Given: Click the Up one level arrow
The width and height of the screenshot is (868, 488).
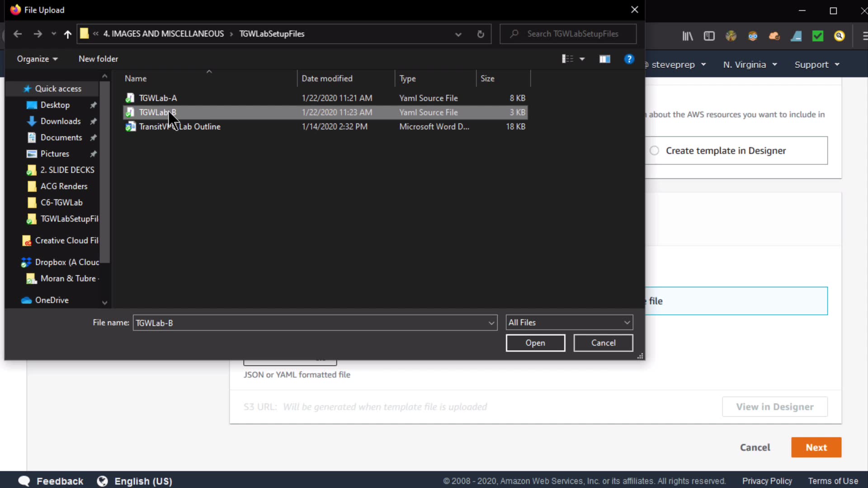Looking at the screenshot, I should (x=68, y=34).
